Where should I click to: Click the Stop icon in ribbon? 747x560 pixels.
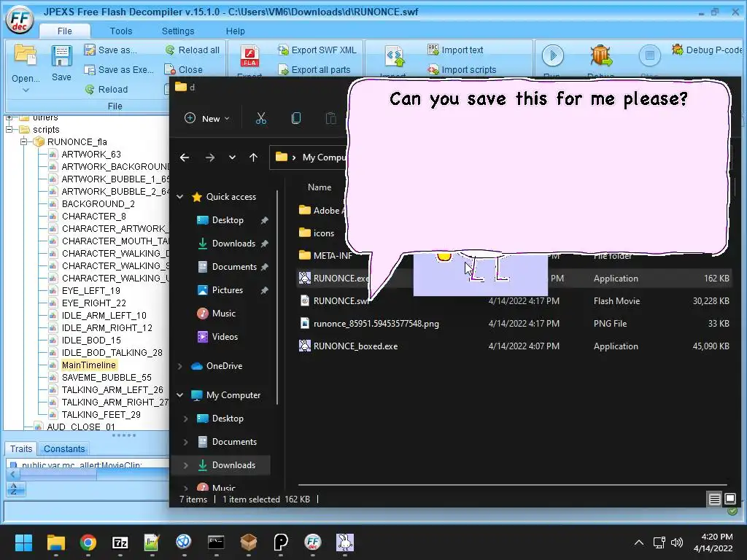pos(649,55)
